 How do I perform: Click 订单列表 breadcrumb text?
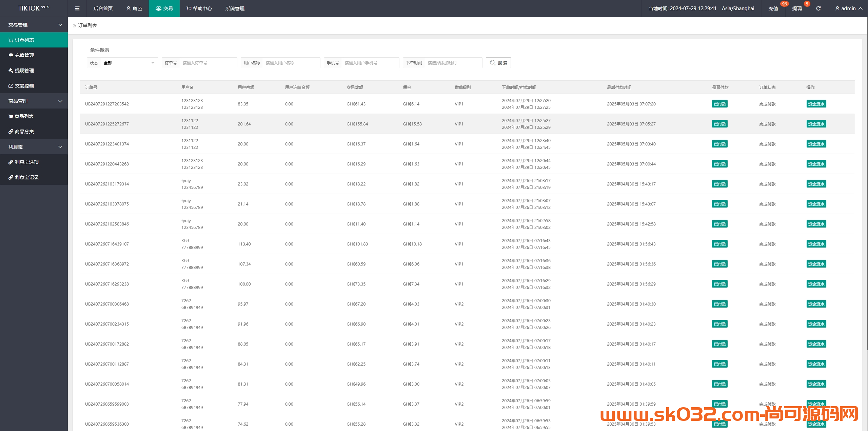click(x=87, y=25)
